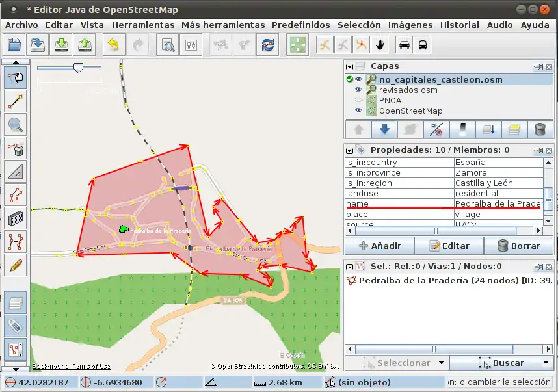Collapse the Propiedades panel
This screenshot has height=392, width=558.
click(350, 150)
